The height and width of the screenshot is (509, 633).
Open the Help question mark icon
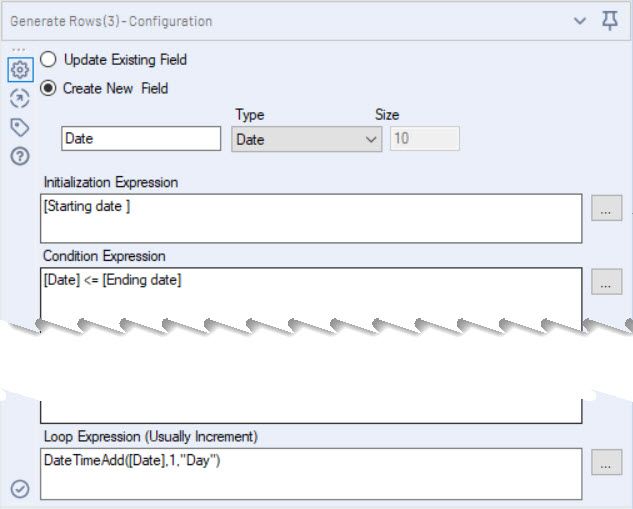pyautogui.click(x=18, y=156)
